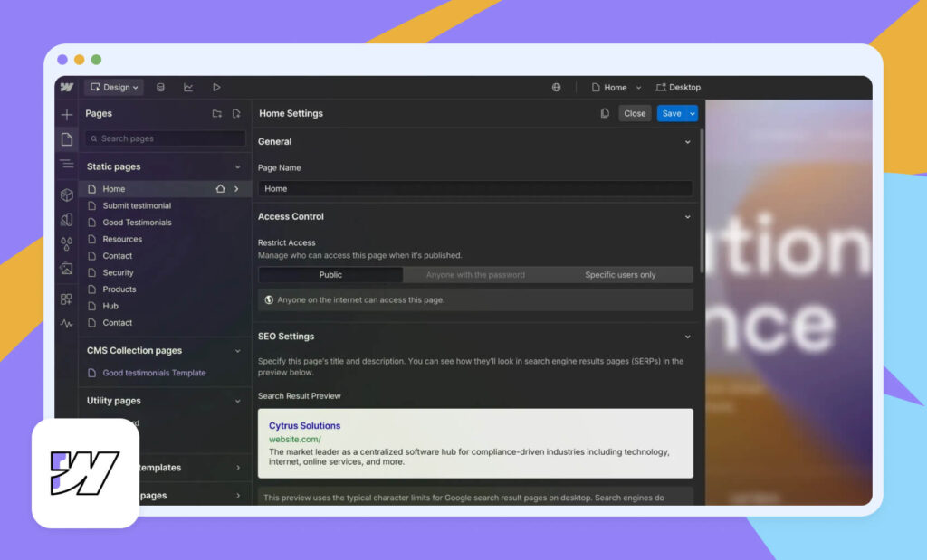Select the Pages panel icon
927x560 pixels.
point(67,139)
